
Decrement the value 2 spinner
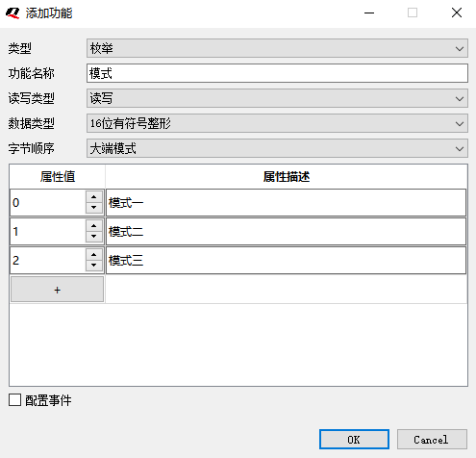tap(94, 266)
